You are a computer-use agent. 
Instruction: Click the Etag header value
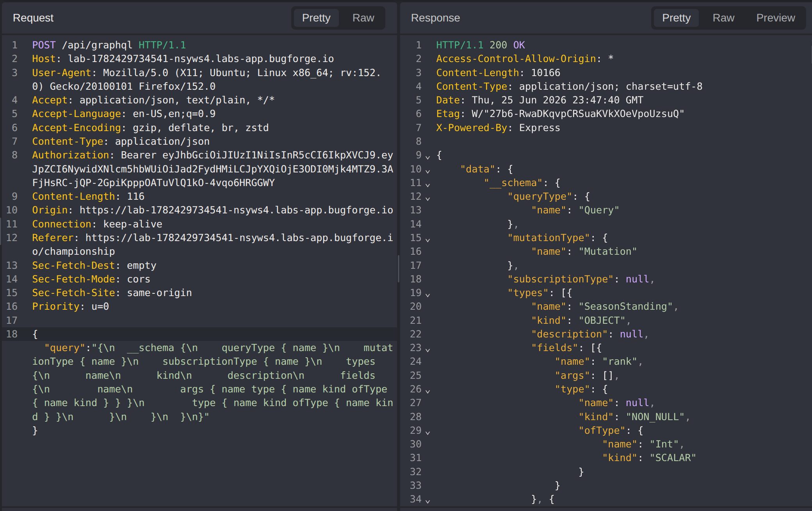click(x=578, y=114)
